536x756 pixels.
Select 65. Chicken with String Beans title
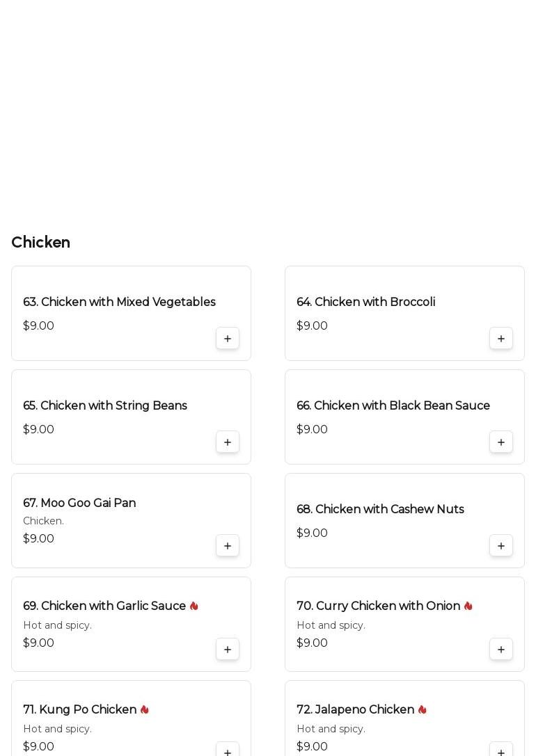coord(105,406)
